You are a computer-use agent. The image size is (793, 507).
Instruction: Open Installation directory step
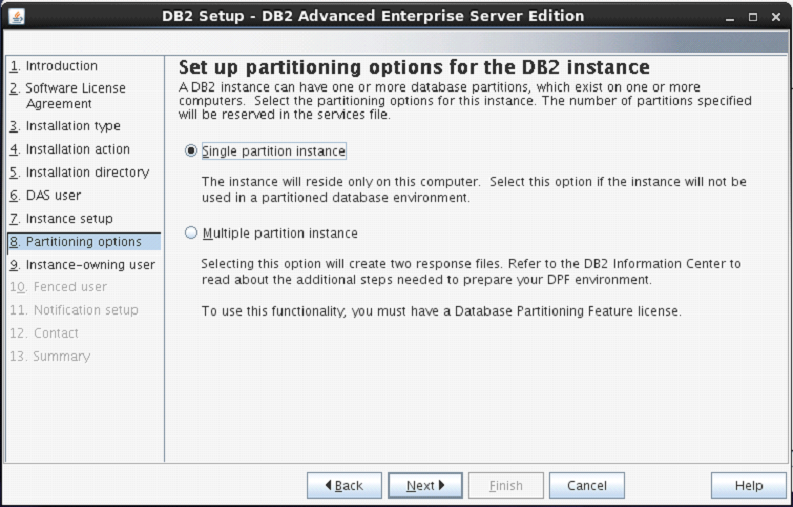86,172
